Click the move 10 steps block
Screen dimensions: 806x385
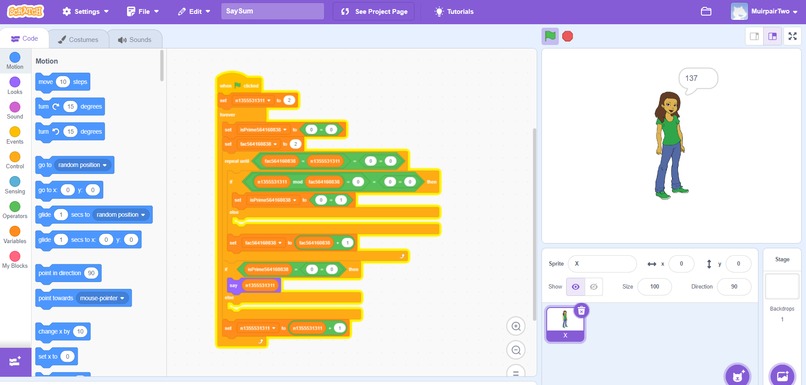tap(63, 82)
